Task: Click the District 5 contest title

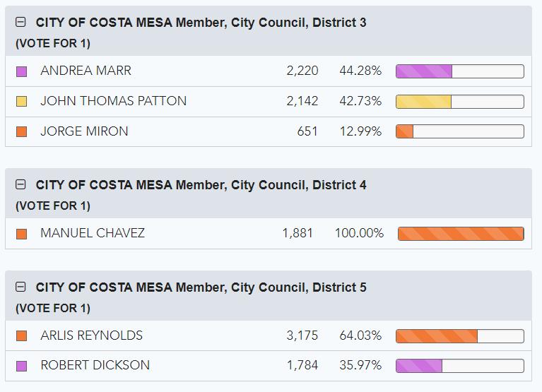Action: 201,287
